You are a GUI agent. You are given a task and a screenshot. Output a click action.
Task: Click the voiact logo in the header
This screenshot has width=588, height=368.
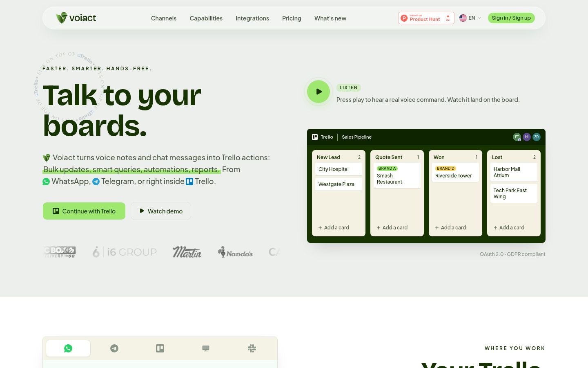(x=76, y=18)
